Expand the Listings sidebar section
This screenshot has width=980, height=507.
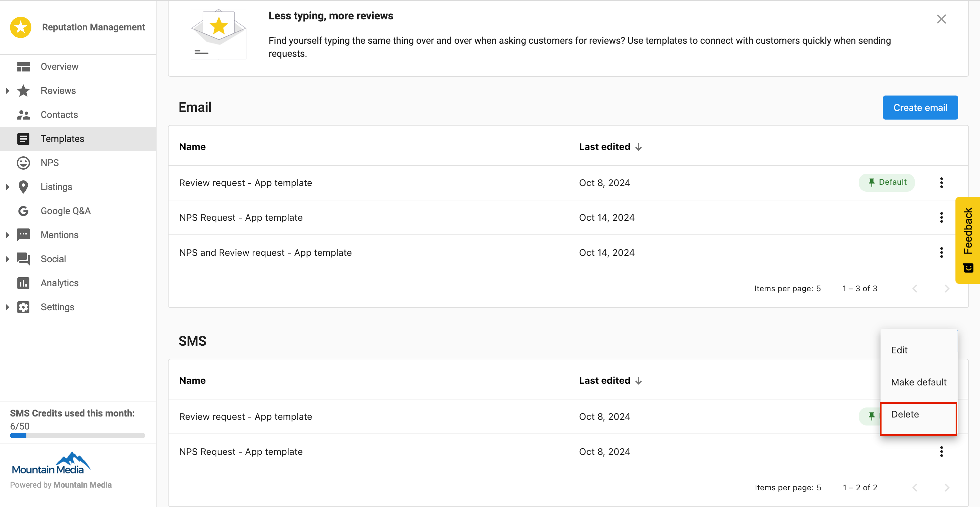coord(7,187)
